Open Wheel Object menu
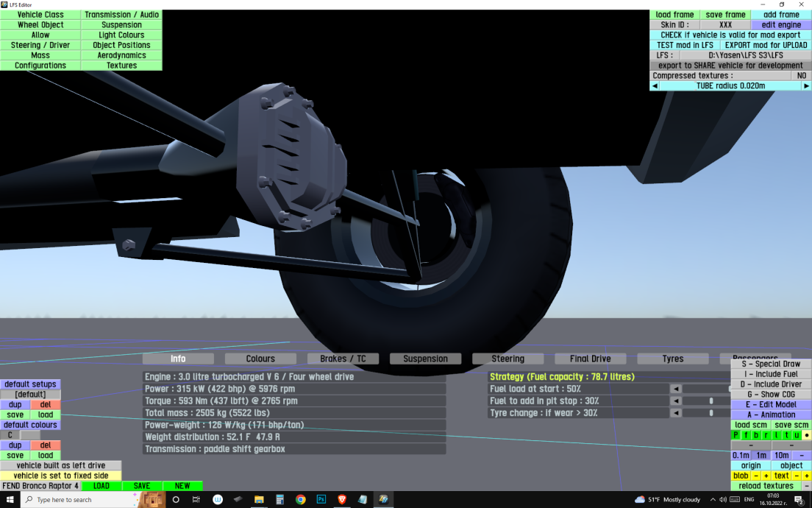812x508 pixels. click(40, 25)
